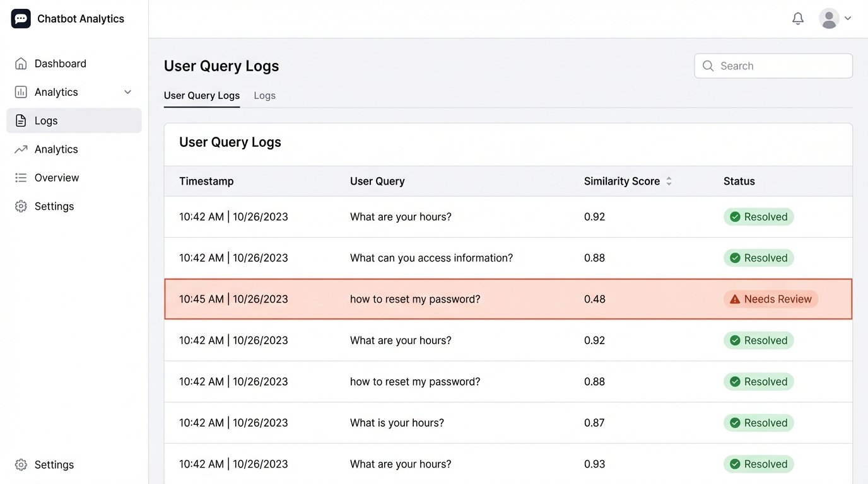
Task: Expand the Analytics sidebar submenu chevron
Action: click(127, 91)
